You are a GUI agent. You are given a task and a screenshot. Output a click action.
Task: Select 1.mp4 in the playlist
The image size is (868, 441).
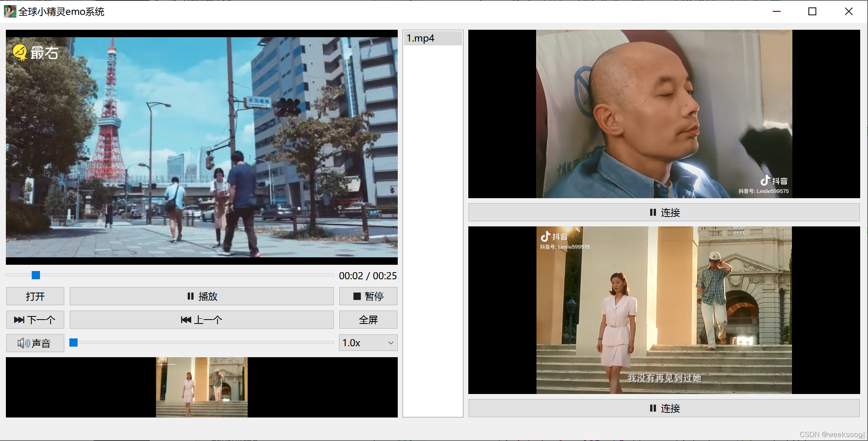click(433, 38)
